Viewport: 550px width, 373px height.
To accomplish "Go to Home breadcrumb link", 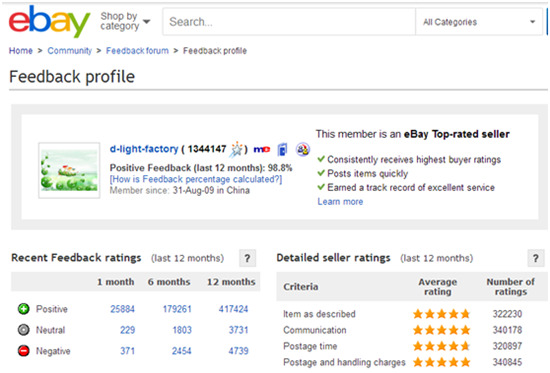I will tap(21, 51).
